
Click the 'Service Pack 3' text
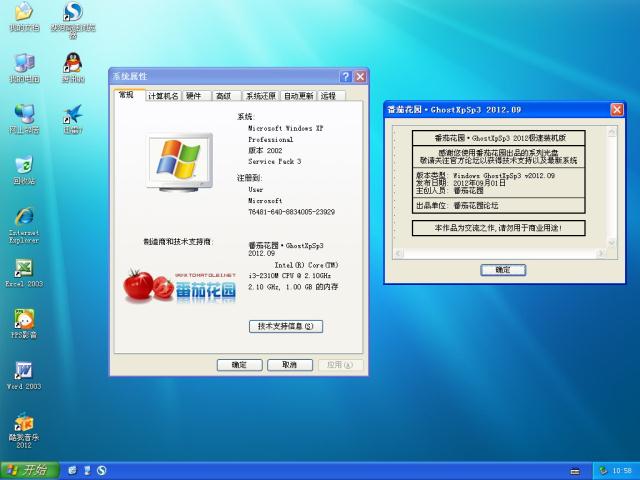click(275, 162)
